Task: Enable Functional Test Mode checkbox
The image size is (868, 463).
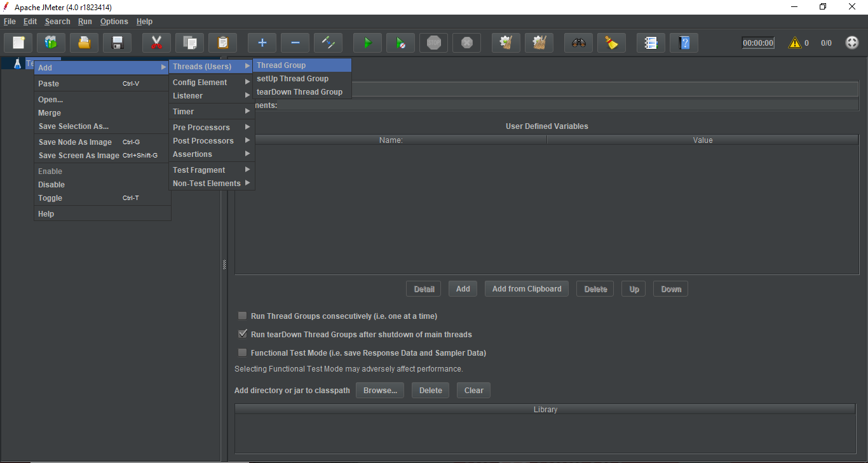Action: tap(242, 352)
